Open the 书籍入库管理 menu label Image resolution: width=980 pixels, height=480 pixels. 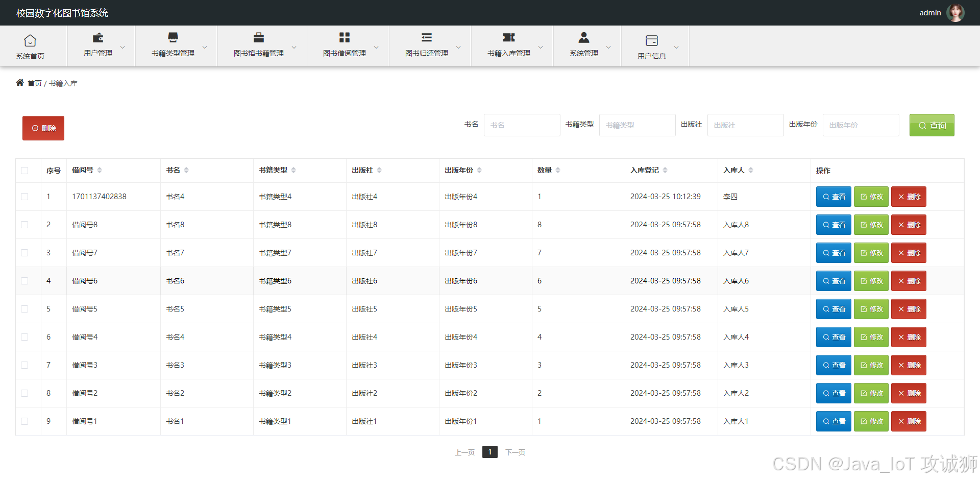[509, 53]
